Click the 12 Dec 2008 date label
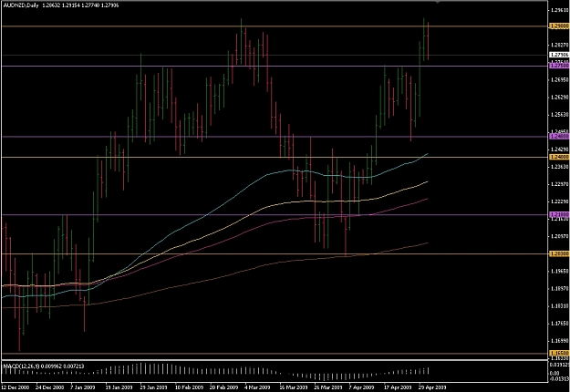The image size is (570, 392). pyautogui.click(x=15, y=387)
